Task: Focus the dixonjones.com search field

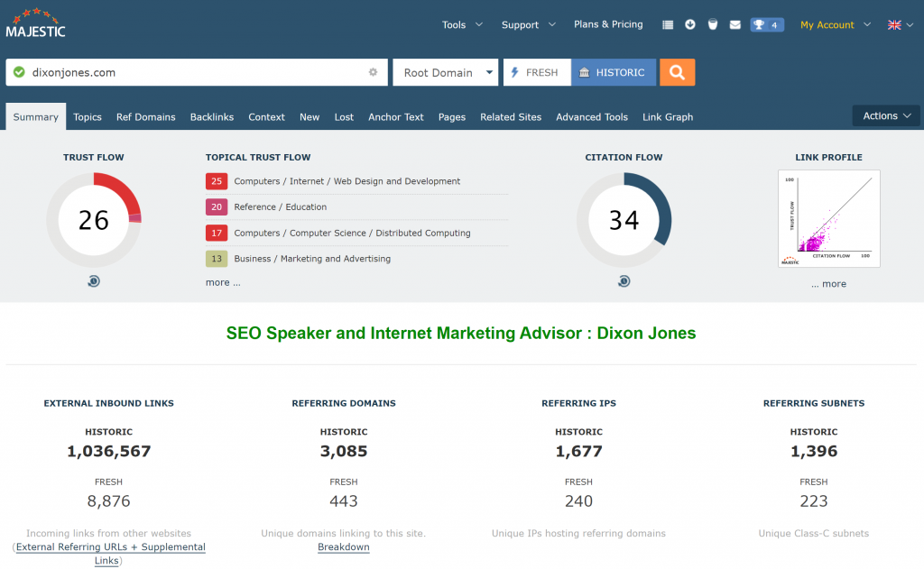Action: click(x=197, y=72)
